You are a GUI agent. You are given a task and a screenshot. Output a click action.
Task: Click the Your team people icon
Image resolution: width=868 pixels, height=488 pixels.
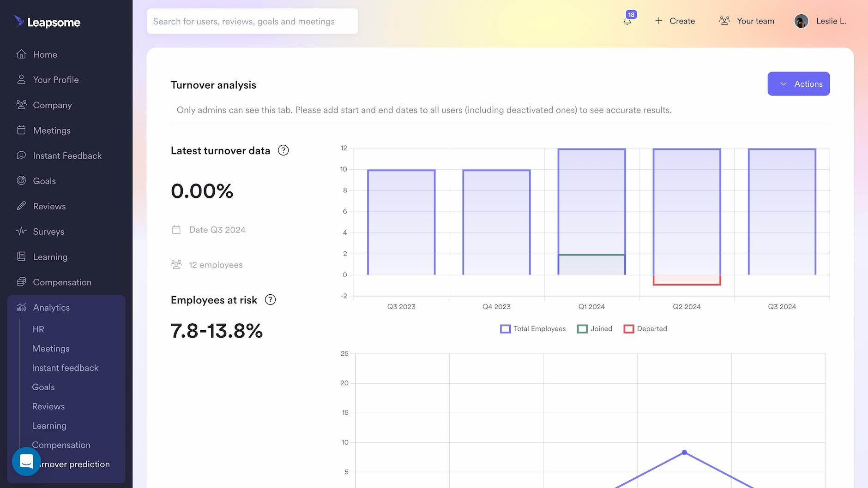coord(724,20)
